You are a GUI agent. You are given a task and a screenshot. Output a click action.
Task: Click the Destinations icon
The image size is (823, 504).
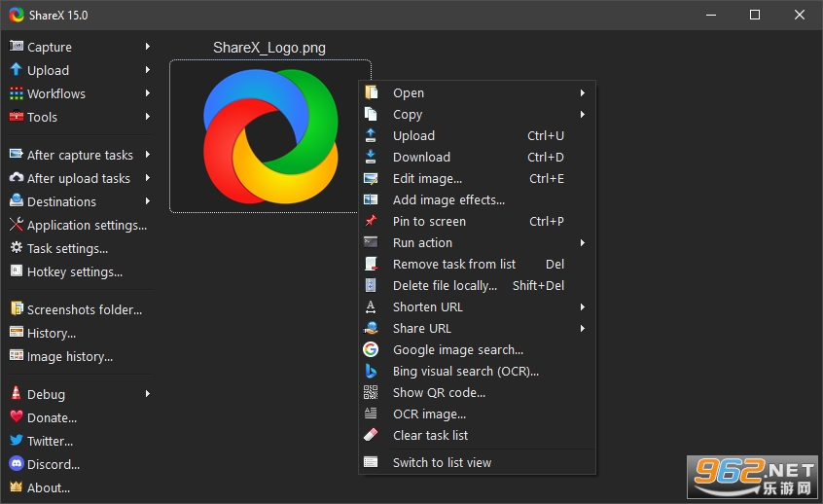point(17,200)
